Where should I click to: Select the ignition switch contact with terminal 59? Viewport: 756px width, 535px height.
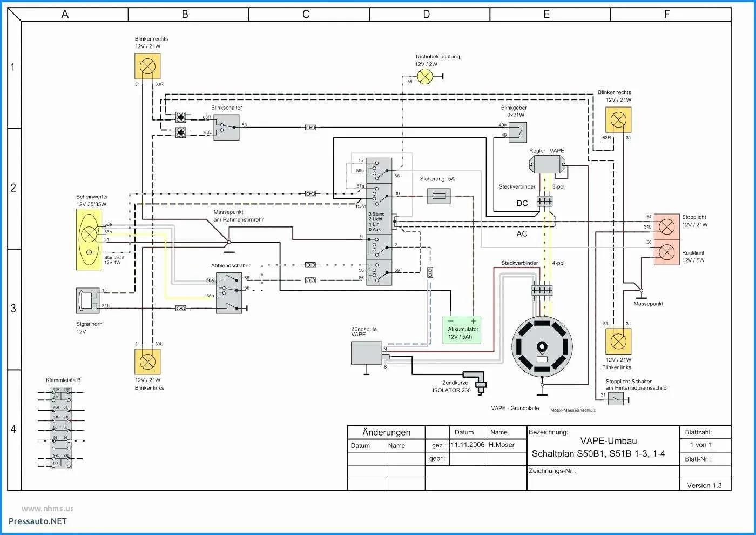click(x=380, y=273)
